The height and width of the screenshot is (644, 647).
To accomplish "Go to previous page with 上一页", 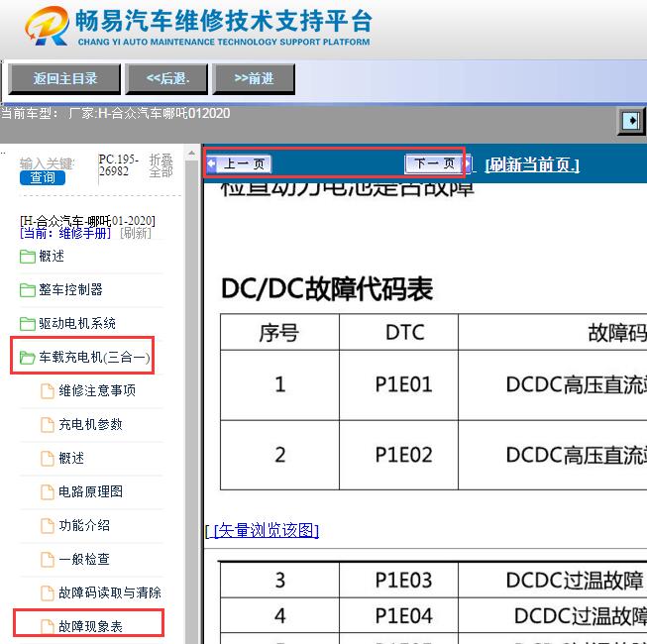I will tap(239, 163).
